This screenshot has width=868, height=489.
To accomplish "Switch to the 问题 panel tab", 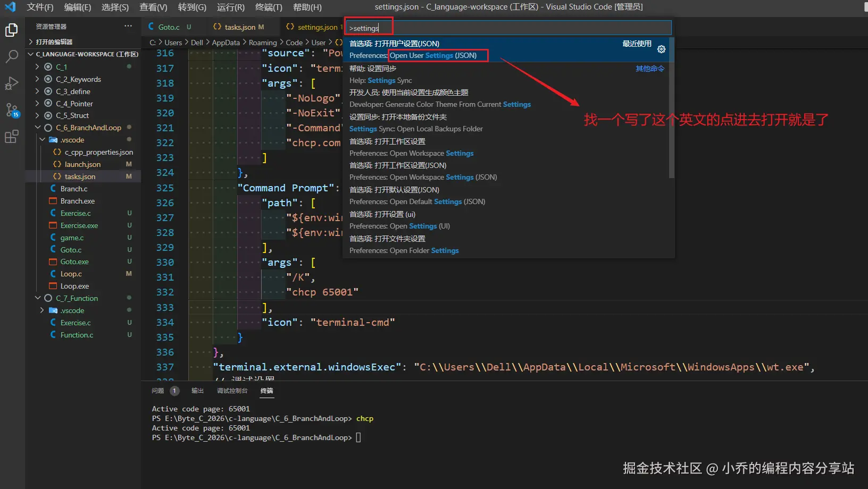I will pos(158,391).
